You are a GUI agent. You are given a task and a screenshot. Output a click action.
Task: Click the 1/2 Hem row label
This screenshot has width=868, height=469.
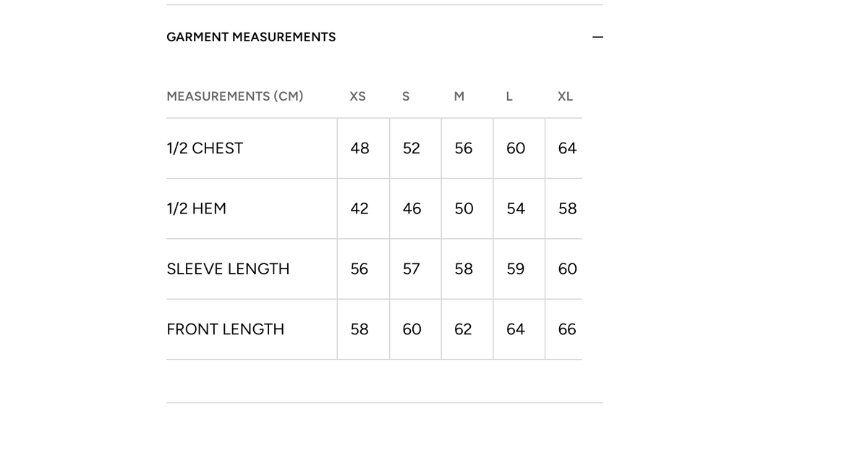coord(197,208)
